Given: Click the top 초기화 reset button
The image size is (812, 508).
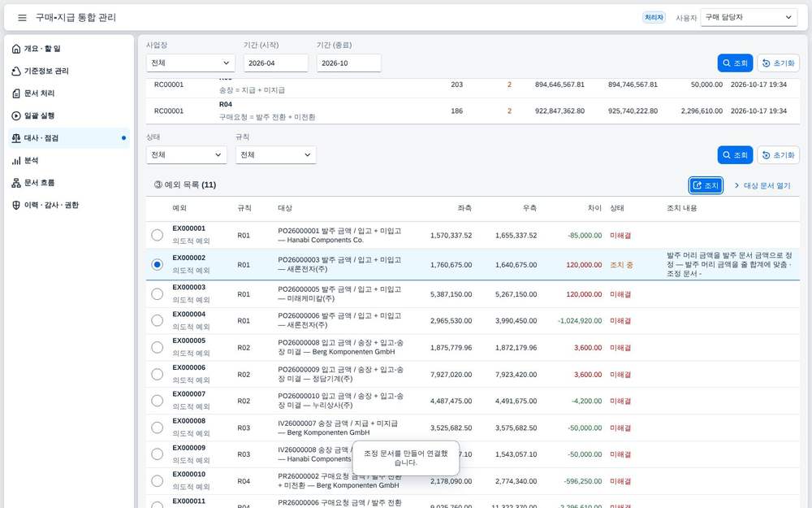Looking at the screenshot, I should coord(779,63).
